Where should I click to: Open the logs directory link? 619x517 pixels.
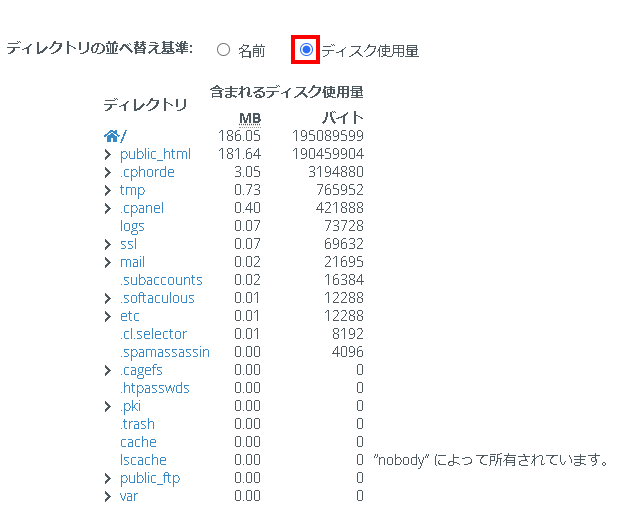point(132,227)
